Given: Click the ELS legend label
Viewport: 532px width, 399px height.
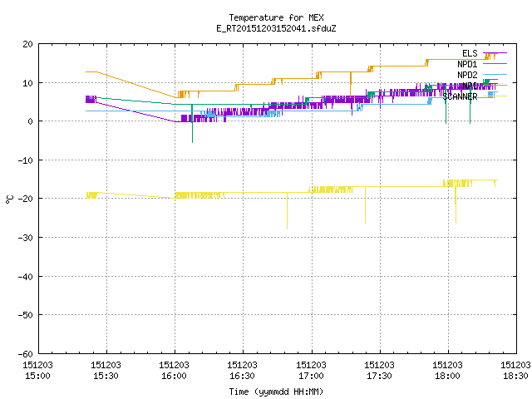Looking at the screenshot, I should 470,53.
